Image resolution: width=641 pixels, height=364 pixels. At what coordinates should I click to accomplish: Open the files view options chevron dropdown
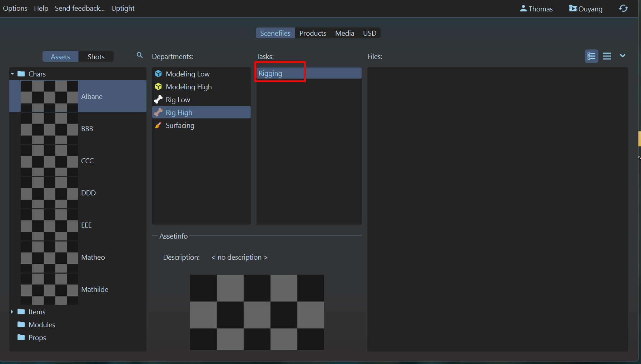[623, 56]
